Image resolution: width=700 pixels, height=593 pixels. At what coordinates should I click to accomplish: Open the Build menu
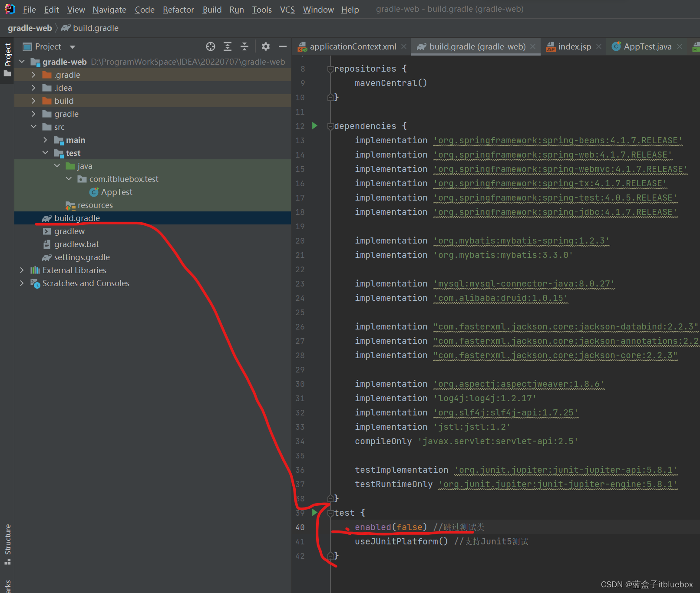pos(212,10)
